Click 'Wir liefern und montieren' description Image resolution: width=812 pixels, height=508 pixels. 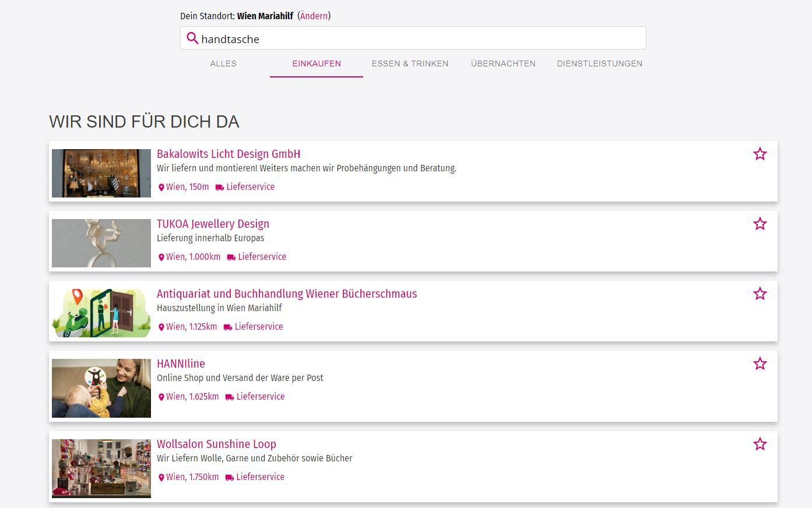[x=307, y=168]
